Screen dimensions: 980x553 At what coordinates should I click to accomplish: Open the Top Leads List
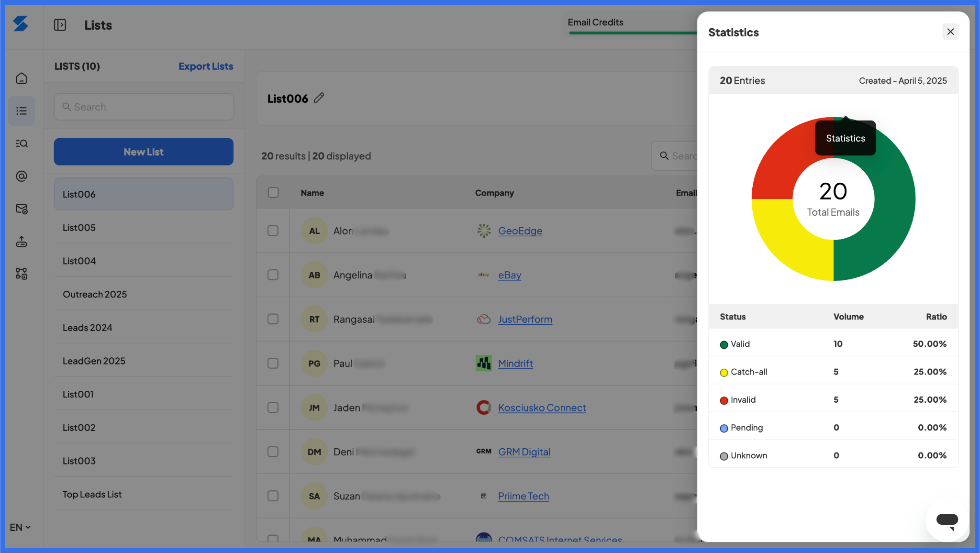(x=144, y=494)
